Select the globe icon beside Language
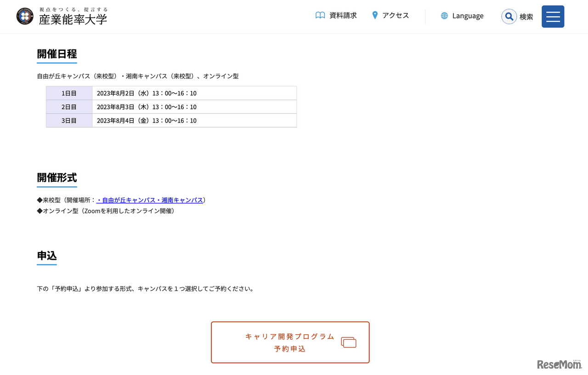 [x=444, y=16]
